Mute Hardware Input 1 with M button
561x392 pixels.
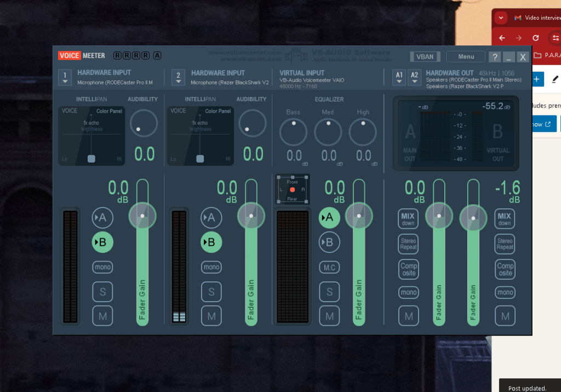point(102,316)
